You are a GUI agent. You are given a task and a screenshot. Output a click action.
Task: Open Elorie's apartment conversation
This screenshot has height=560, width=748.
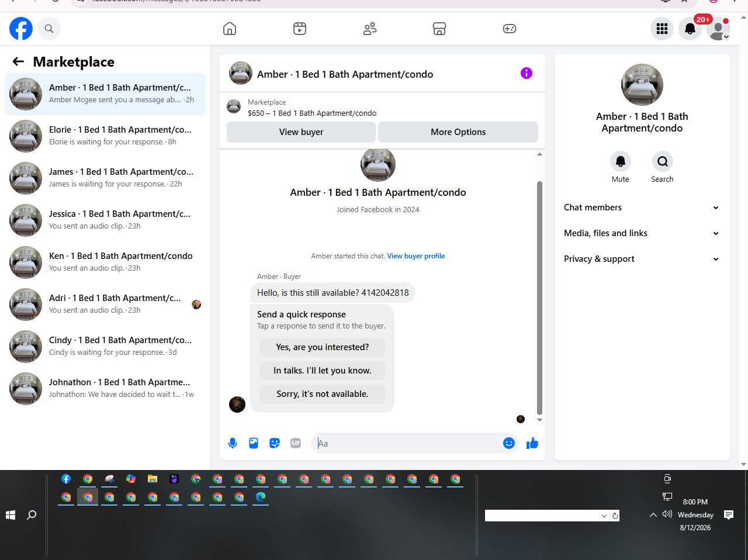click(x=105, y=136)
